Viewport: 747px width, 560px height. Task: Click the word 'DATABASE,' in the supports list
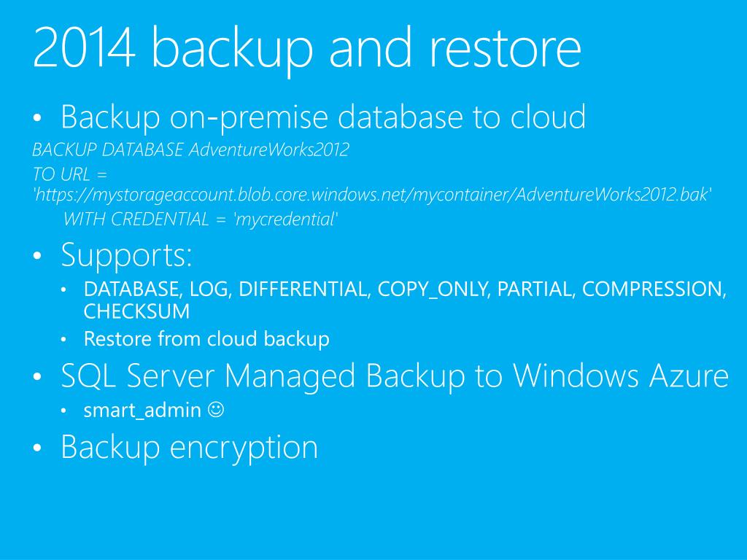pos(134,290)
